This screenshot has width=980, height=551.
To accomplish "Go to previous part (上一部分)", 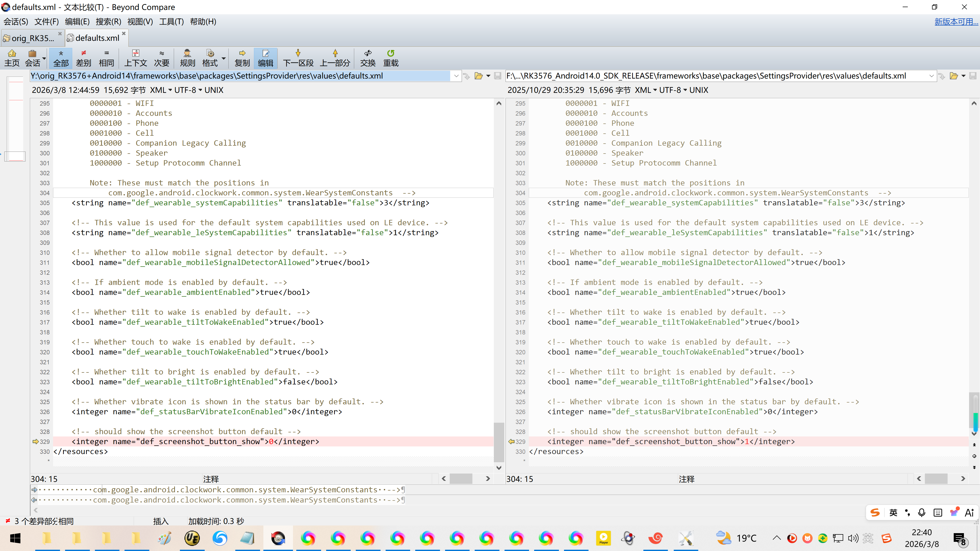I will (x=335, y=58).
